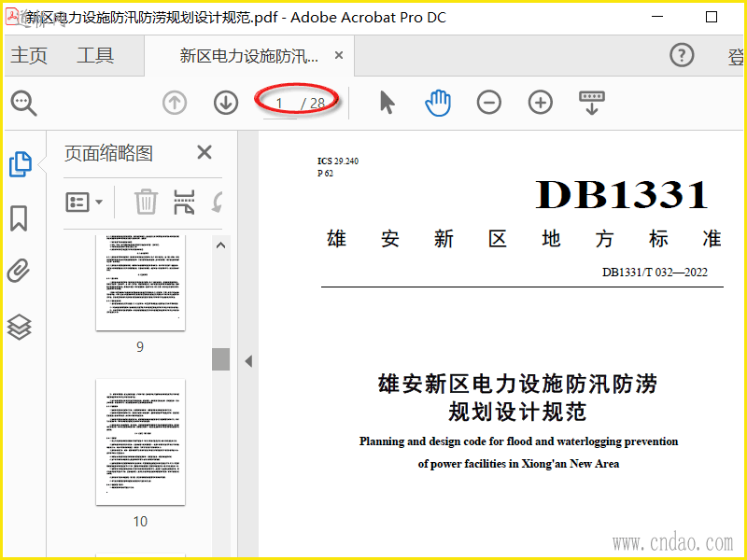The width and height of the screenshot is (747, 560).
Task: Open the layers panel icon
Action: click(19, 328)
